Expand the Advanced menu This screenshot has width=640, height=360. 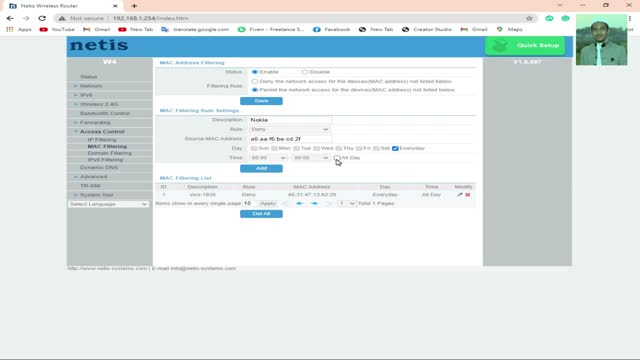tap(93, 177)
